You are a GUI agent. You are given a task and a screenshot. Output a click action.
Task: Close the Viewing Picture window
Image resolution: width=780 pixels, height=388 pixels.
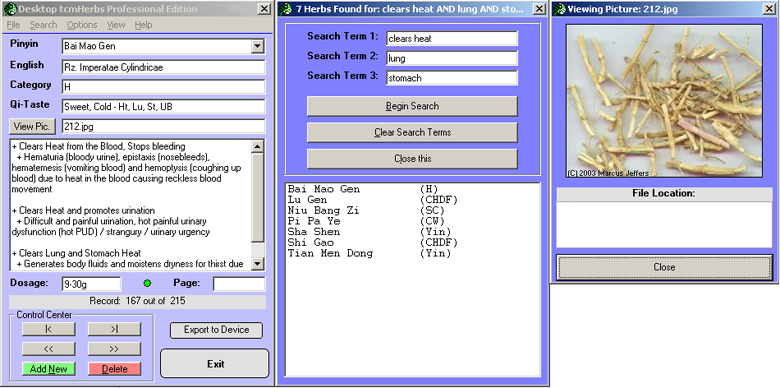[770, 9]
